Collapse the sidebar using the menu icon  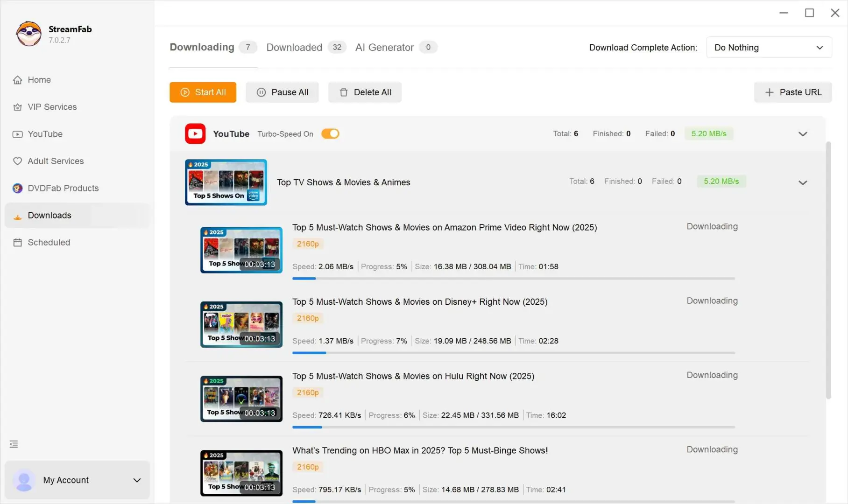[14, 444]
